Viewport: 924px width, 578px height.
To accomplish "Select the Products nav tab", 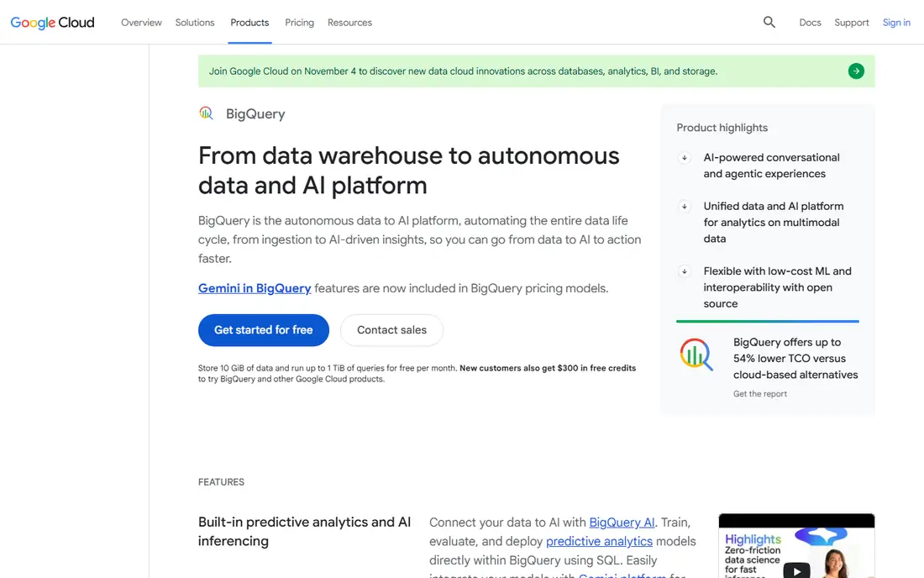I will 249,23.
